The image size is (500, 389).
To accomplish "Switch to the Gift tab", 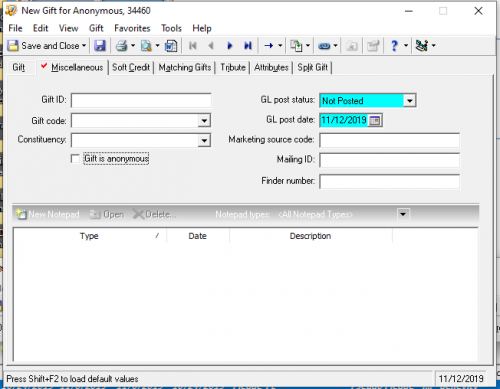I will (19, 67).
